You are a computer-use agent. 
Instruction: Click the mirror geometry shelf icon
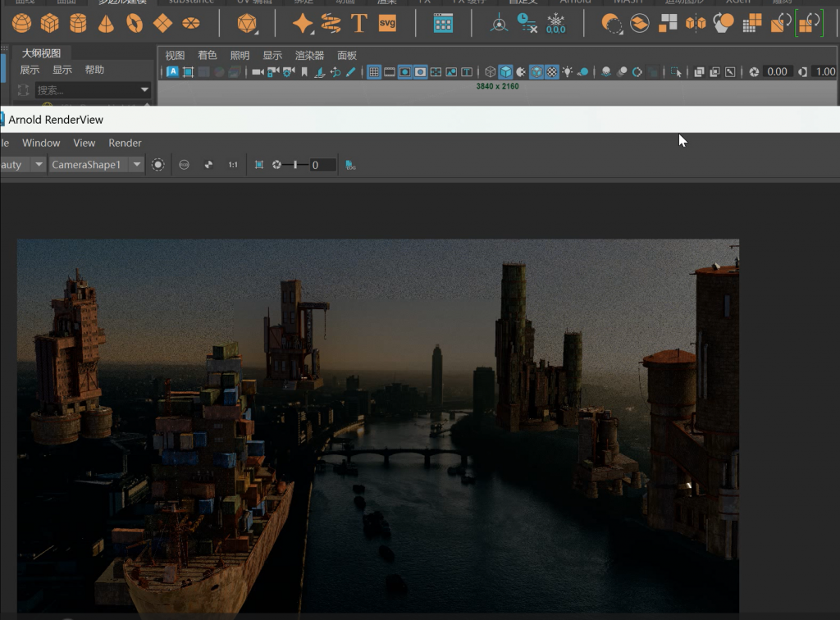696,24
